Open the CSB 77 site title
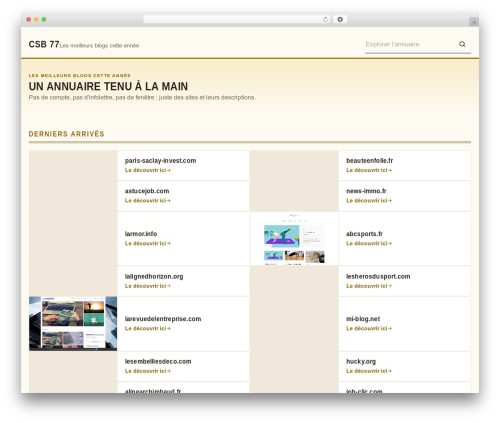The width and height of the screenshot is (500, 423). pos(44,44)
